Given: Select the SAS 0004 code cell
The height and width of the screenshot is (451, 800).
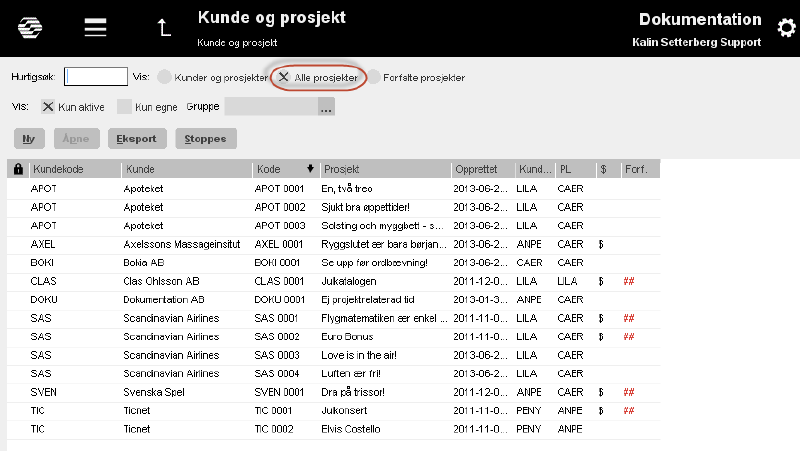Looking at the screenshot, I should (x=277, y=373).
